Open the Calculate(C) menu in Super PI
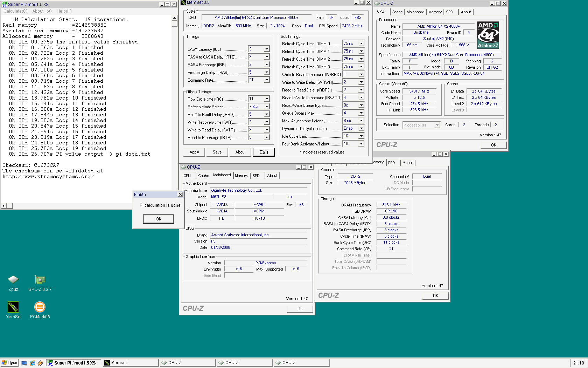The image size is (588, 368). (x=15, y=11)
